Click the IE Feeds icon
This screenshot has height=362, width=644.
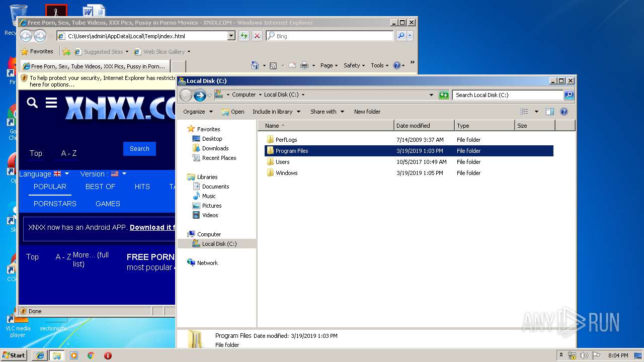[273, 65]
